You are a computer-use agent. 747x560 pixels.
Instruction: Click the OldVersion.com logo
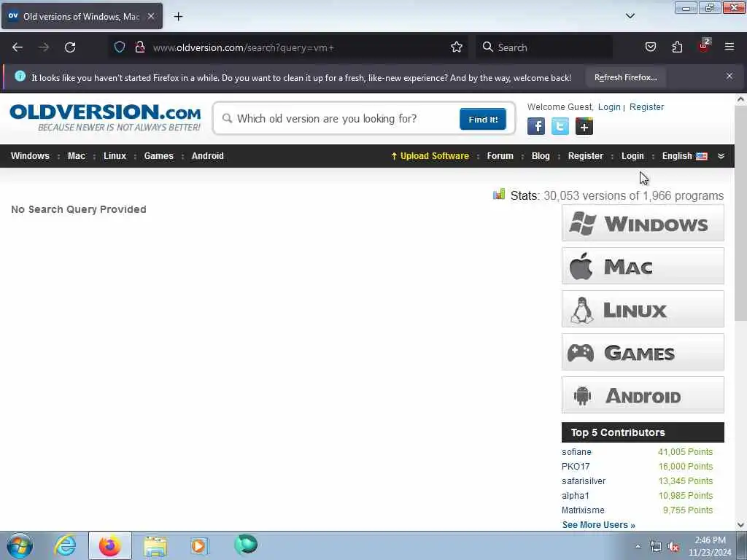105,117
